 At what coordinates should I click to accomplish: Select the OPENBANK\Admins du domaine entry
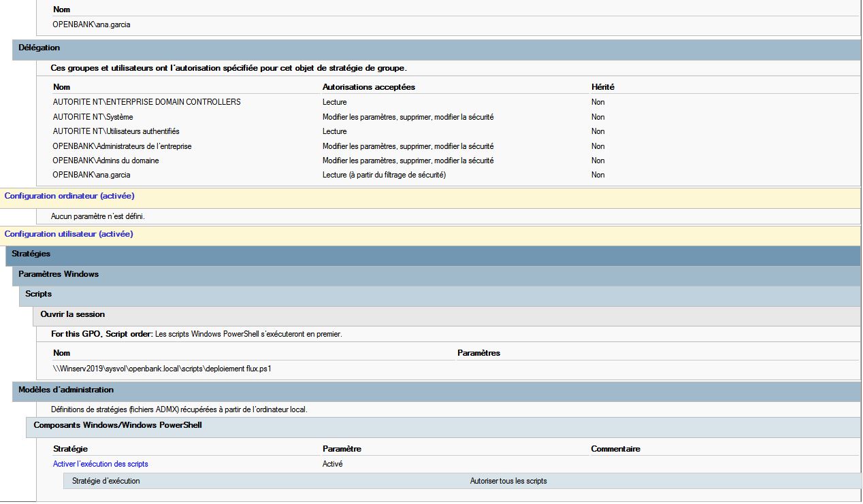coord(105,161)
